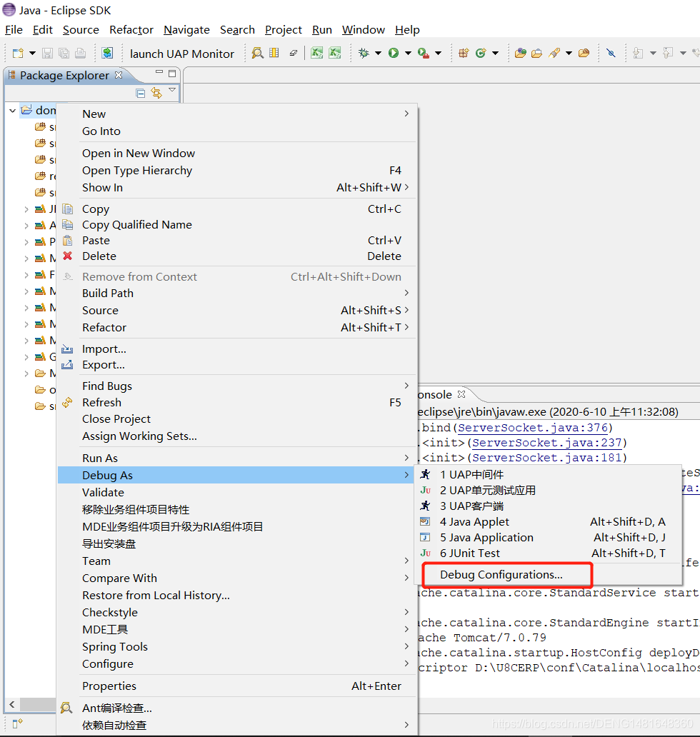Click the minimize Package Explorer view icon
This screenshot has width=700, height=737.
pyautogui.click(x=159, y=72)
